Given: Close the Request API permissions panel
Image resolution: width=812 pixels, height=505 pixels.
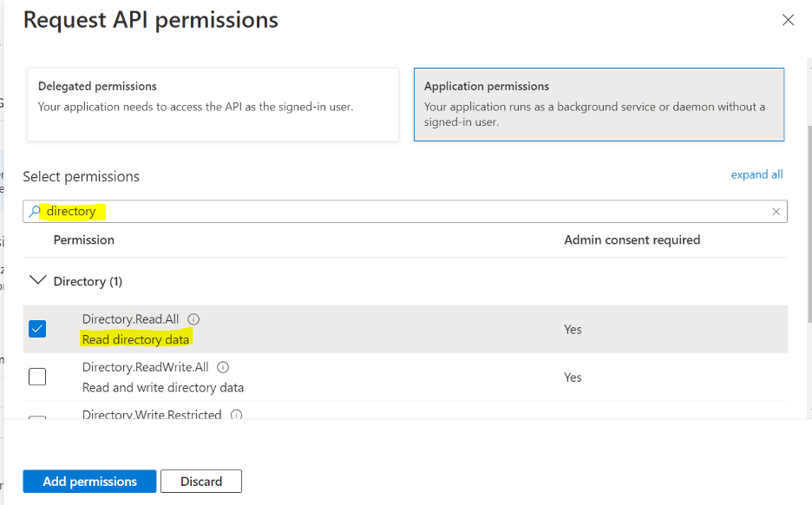Looking at the screenshot, I should click(x=788, y=20).
